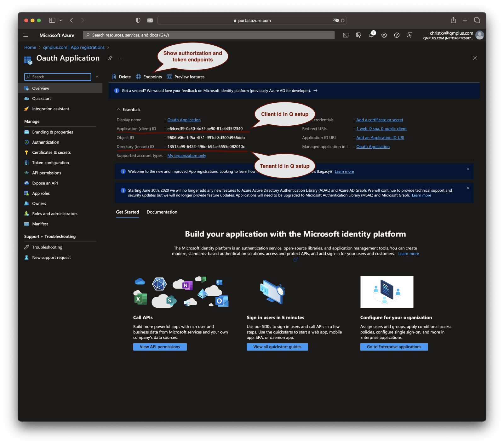Open the more options ellipsis beside title
This screenshot has width=504, height=445.
[x=120, y=58]
